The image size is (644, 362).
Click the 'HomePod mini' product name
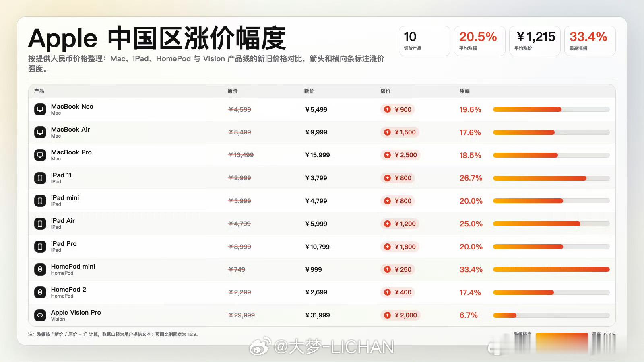(73, 267)
